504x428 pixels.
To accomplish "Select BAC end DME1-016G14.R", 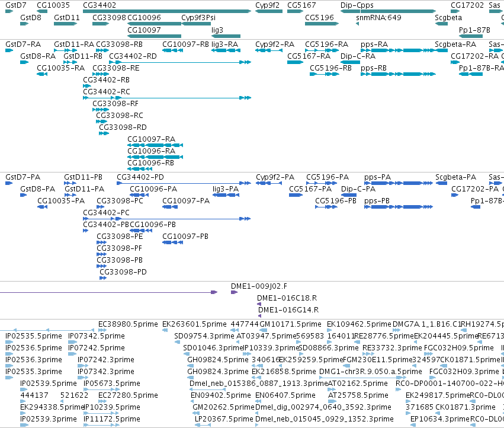I will 288,310.
